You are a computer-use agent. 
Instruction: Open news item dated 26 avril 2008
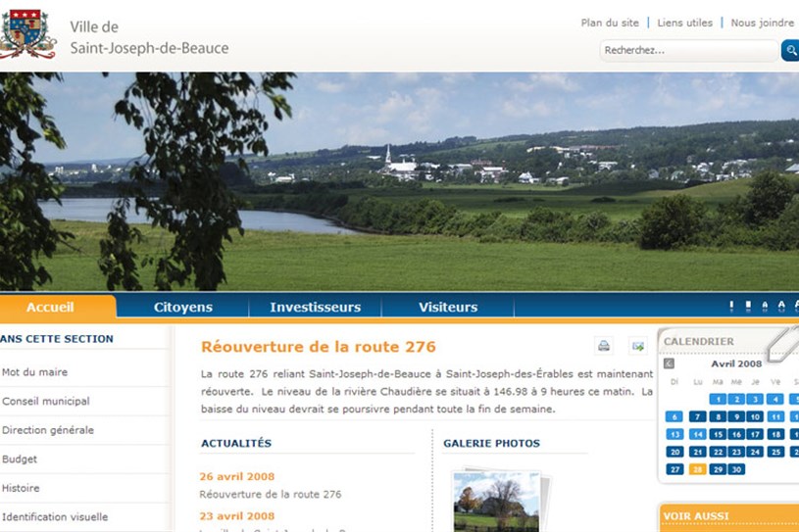[237, 476]
